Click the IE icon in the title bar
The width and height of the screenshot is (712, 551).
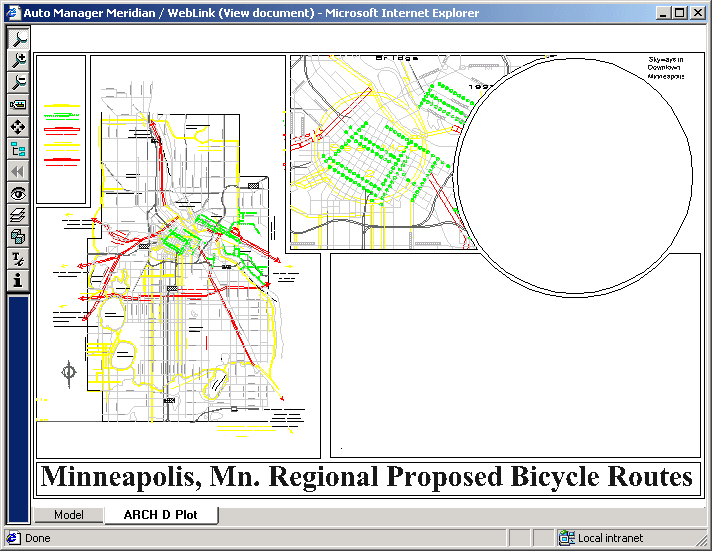click(13, 13)
